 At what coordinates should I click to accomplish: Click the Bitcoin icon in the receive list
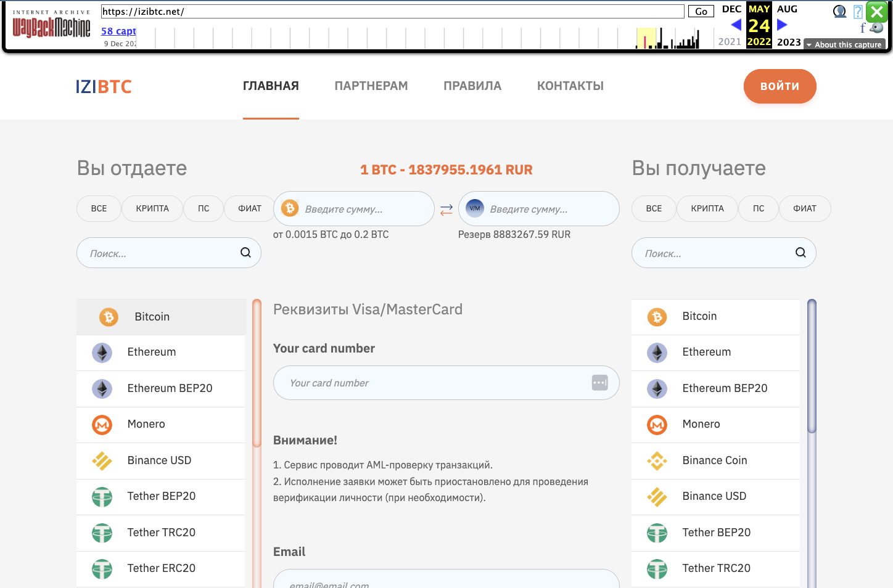[657, 317]
